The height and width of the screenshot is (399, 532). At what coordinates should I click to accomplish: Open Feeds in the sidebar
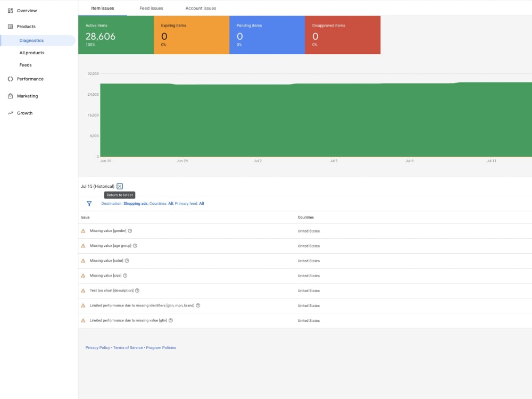click(x=26, y=65)
